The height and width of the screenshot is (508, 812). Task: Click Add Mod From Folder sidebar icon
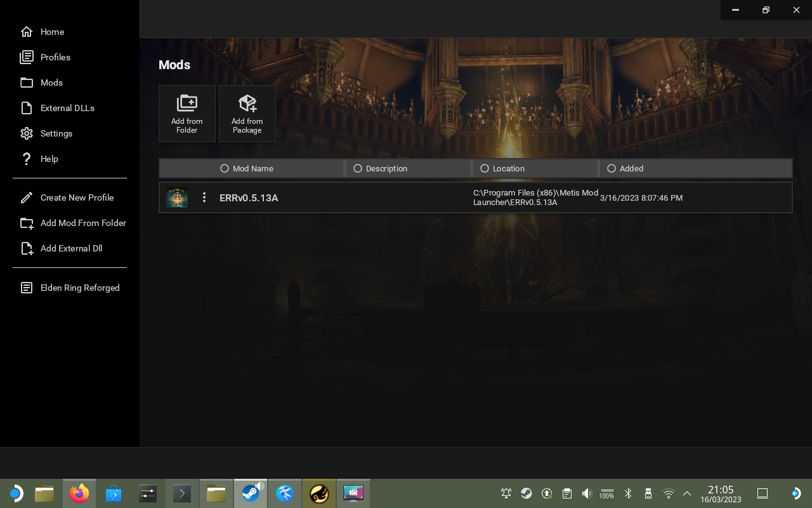pos(27,223)
